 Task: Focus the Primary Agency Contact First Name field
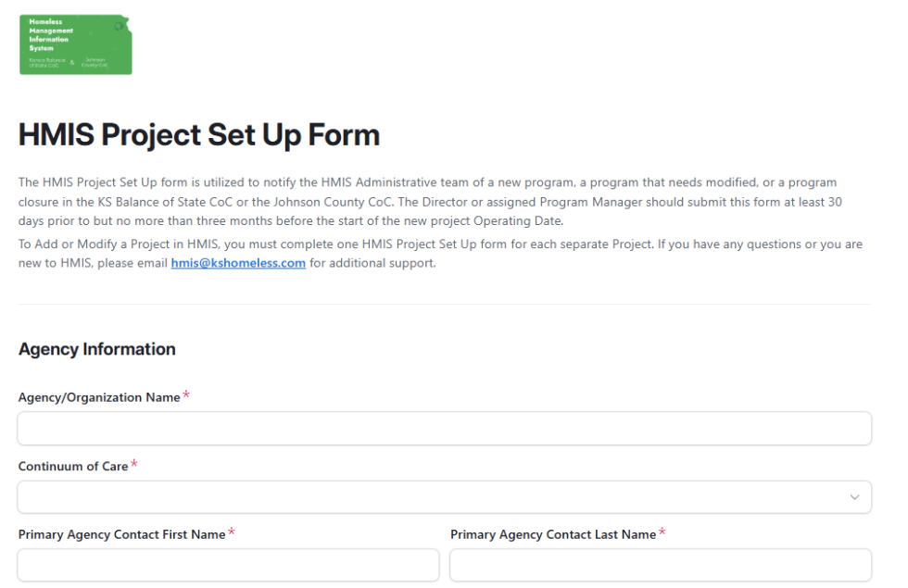coord(228,565)
